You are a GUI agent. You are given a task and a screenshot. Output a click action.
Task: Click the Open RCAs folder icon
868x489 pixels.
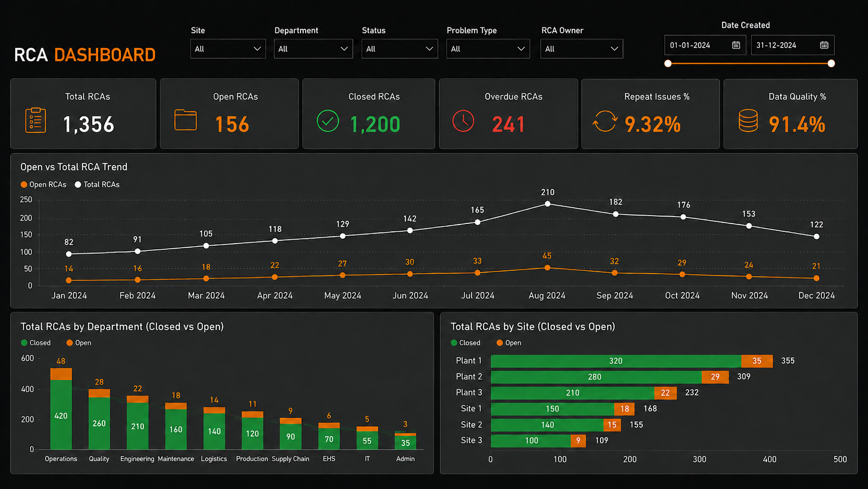click(185, 120)
